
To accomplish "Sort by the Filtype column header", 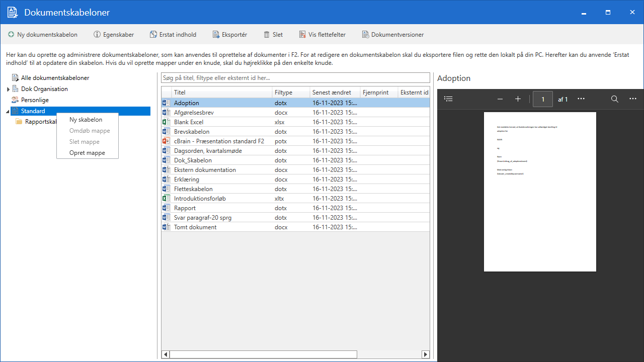I will coord(291,93).
